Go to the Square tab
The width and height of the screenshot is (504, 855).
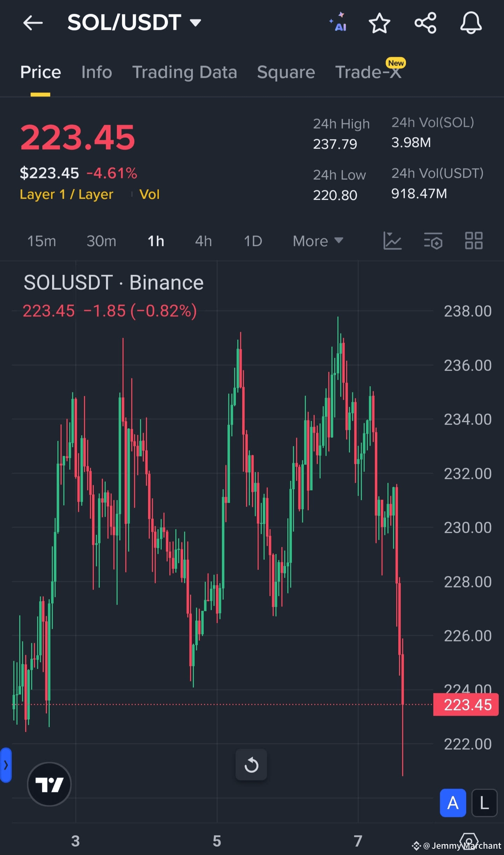pos(286,72)
